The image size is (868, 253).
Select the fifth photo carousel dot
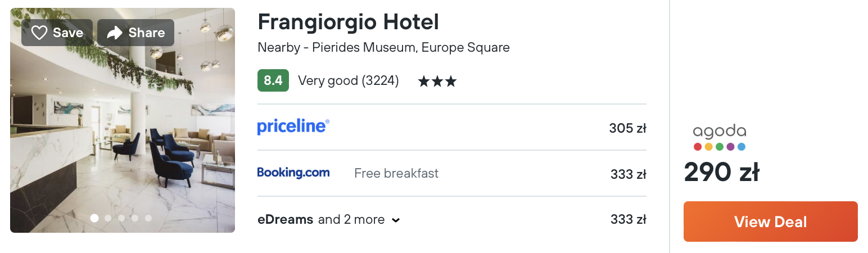(x=148, y=218)
